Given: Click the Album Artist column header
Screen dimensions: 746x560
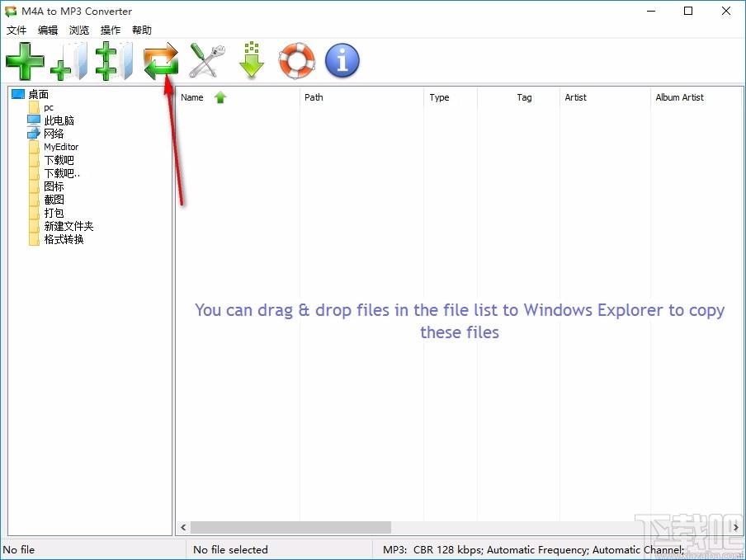Looking at the screenshot, I should 696,97.
